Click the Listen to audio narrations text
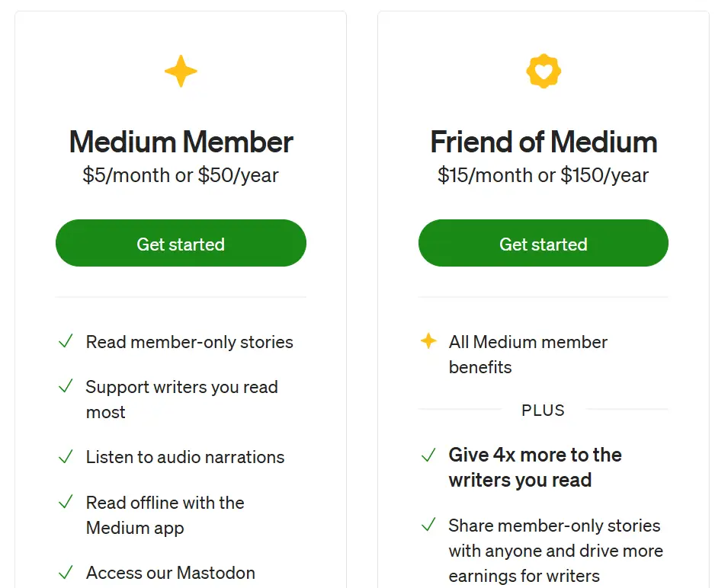 click(x=185, y=457)
